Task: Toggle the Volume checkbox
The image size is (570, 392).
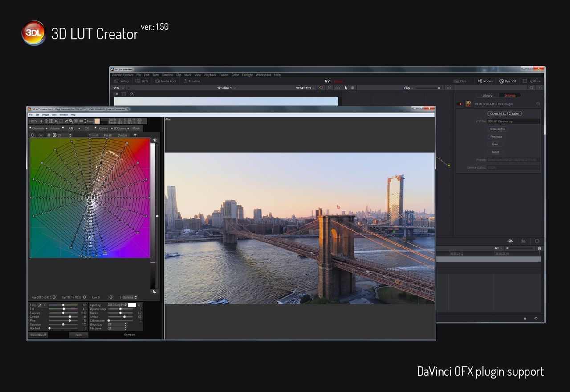Action: tap(47, 129)
